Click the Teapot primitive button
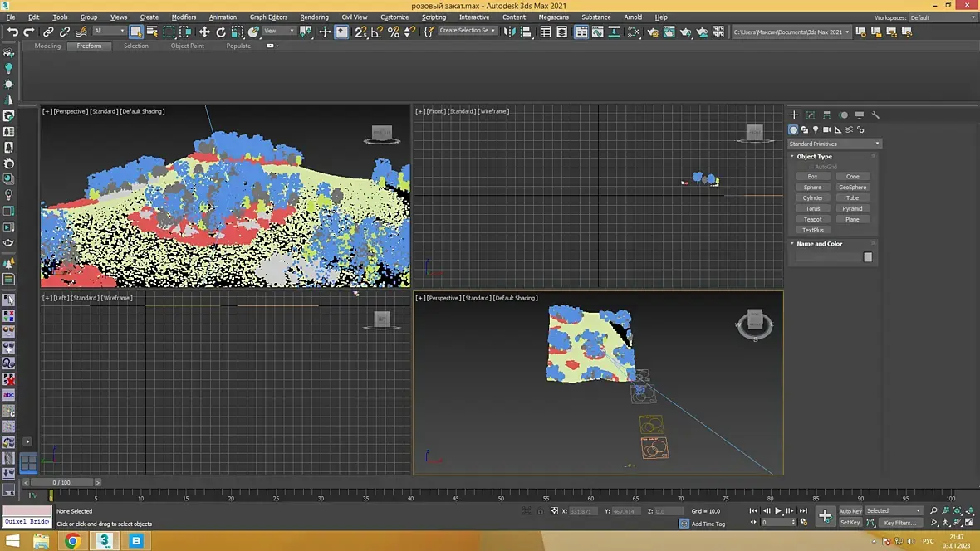The width and height of the screenshot is (980, 551). (x=812, y=219)
